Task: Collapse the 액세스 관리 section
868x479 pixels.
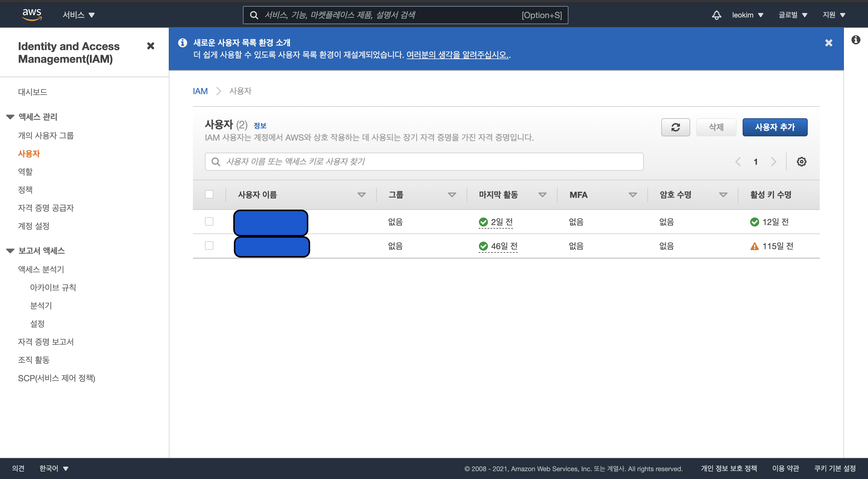Action: [10, 117]
